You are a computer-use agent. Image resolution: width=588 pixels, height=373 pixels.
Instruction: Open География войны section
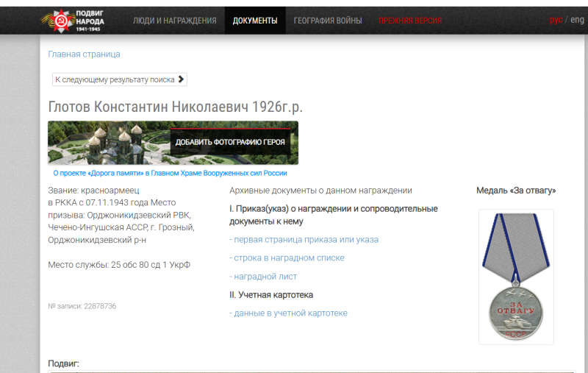pyautogui.click(x=328, y=21)
